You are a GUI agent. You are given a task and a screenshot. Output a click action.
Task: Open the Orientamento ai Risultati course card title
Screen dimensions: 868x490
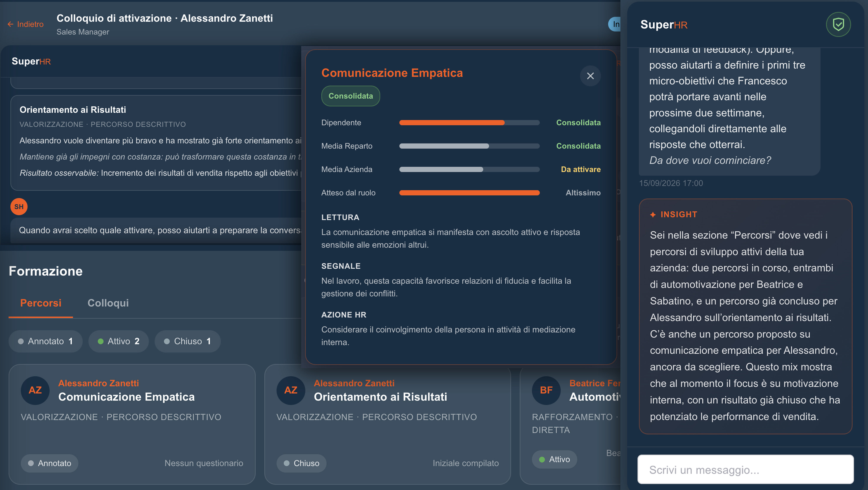(380, 397)
